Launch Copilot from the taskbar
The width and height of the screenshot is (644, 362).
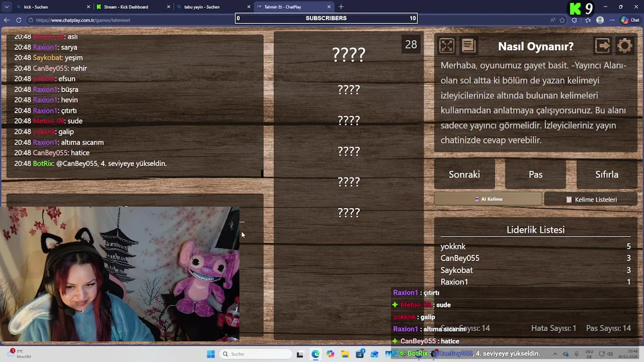coord(330,354)
